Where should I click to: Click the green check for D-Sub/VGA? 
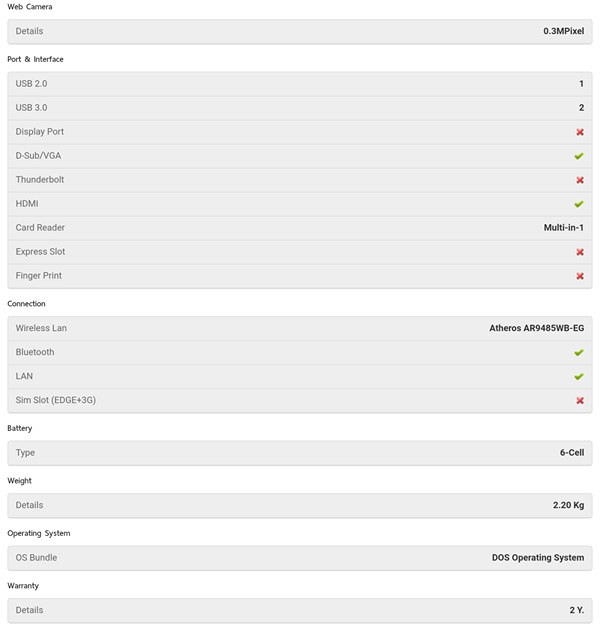579,156
